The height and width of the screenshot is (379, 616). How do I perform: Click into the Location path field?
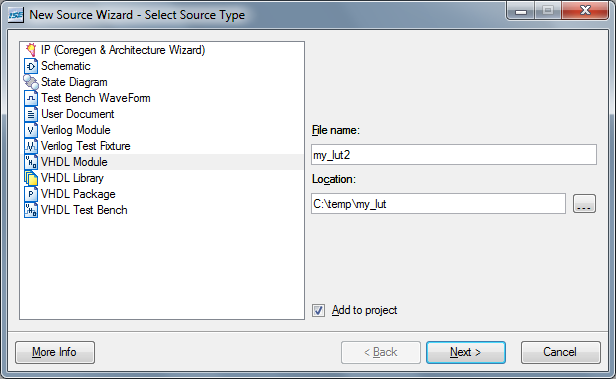438,204
